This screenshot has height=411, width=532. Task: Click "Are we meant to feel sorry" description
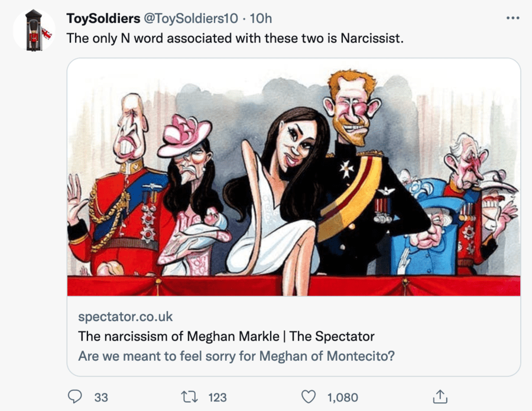tap(236, 357)
